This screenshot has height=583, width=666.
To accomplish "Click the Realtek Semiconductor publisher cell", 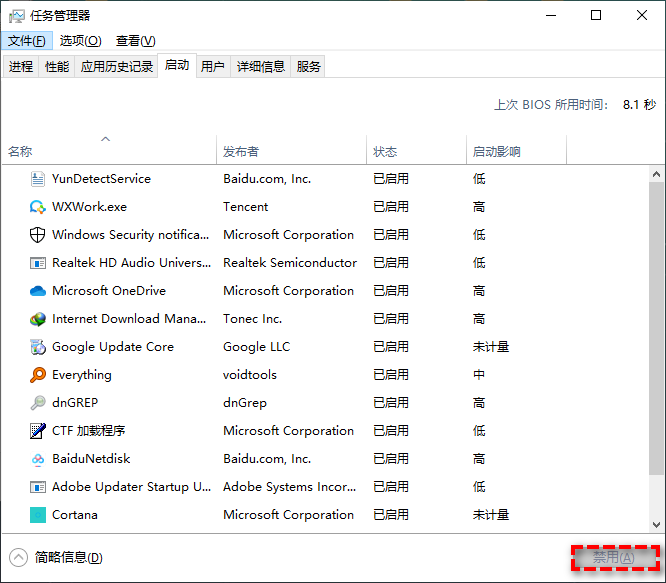I will [290, 263].
